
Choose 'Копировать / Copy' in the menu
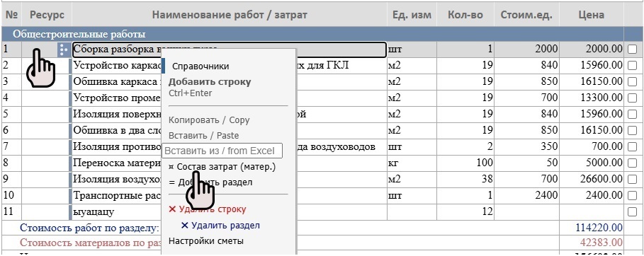(x=209, y=120)
